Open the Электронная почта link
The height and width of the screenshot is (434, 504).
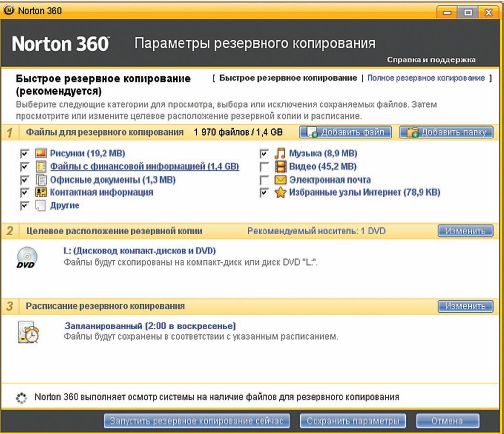pyautogui.click(x=330, y=180)
